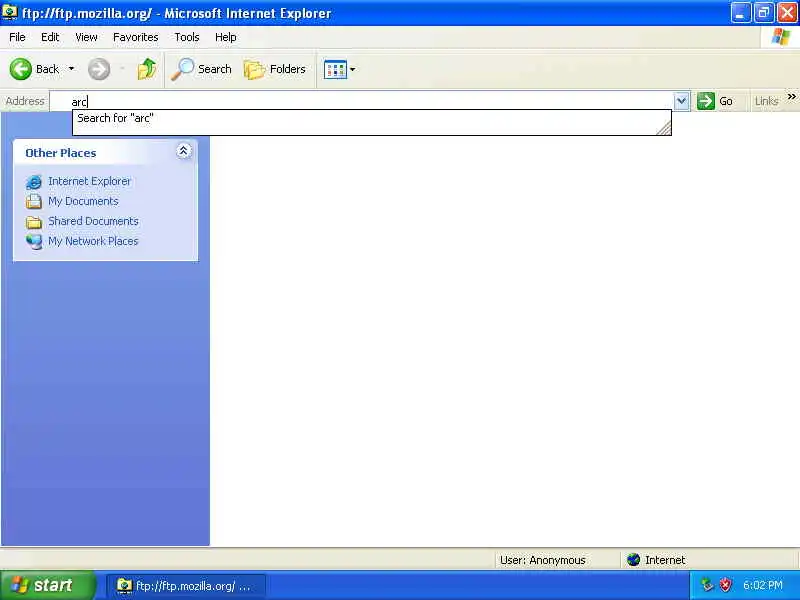Click the FTP window title bar icon

10,12
